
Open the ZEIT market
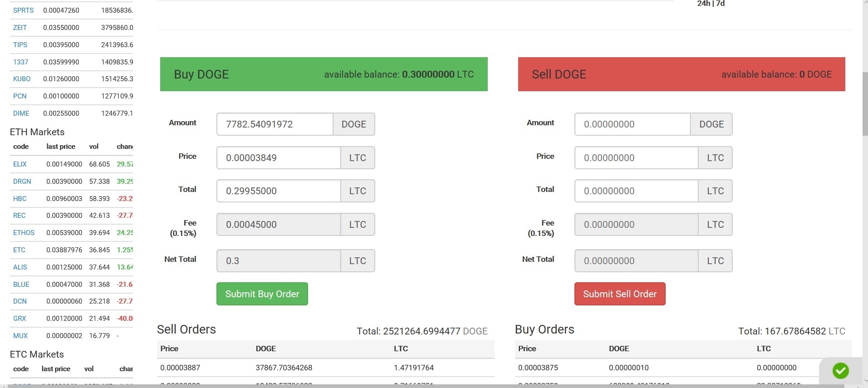[20, 27]
